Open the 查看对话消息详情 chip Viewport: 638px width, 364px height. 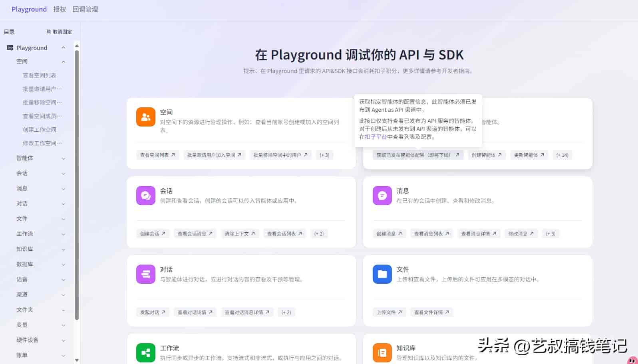point(247,312)
